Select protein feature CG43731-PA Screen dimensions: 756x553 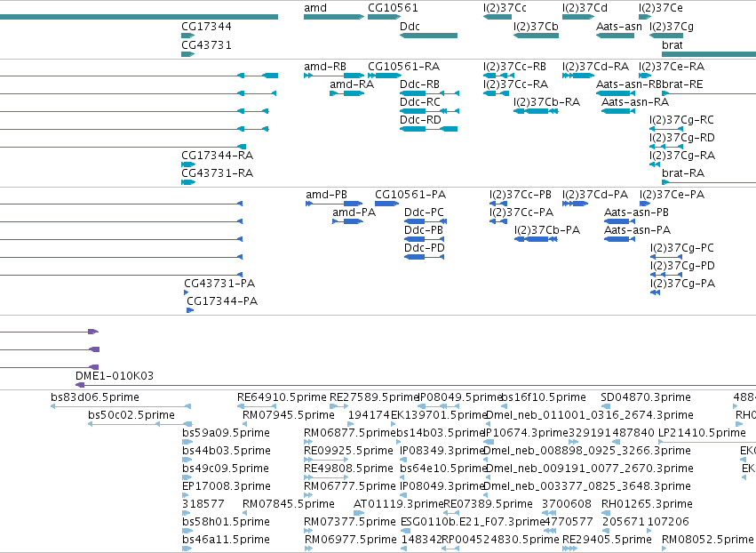coord(186,293)
